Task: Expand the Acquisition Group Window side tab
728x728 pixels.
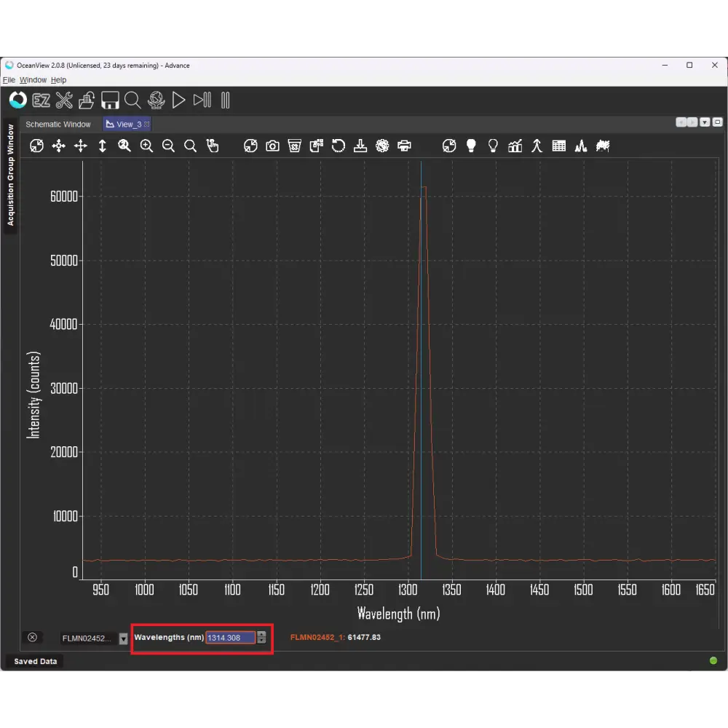Action: 10,175
